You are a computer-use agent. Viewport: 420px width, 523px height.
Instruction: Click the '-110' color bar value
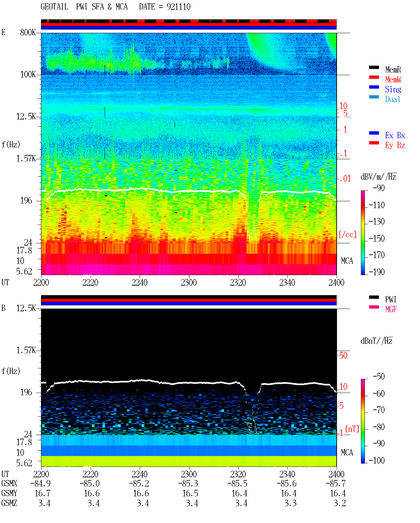coord(377,205)
